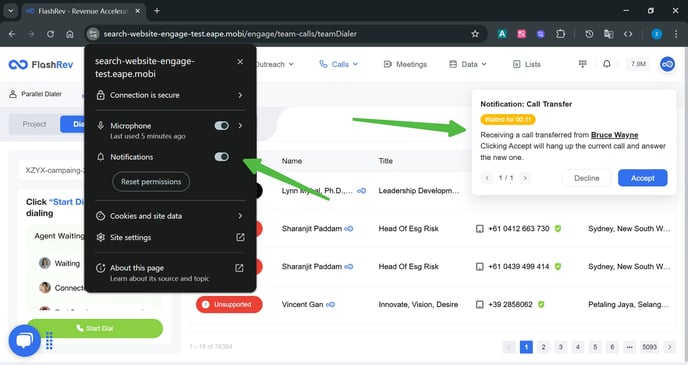Screen dimensions: 688x365
Task: Open Calls dropdown menu
Action: coord(338,64)
